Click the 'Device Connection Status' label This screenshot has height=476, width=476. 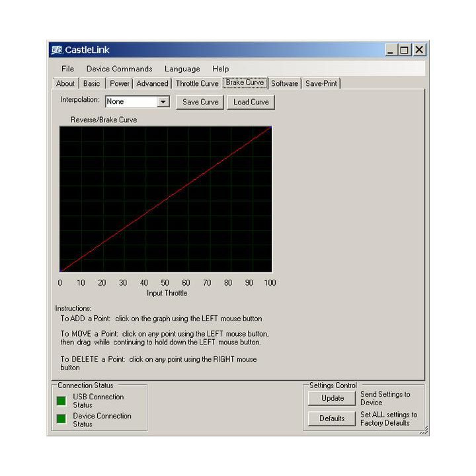tap(102, 420)
